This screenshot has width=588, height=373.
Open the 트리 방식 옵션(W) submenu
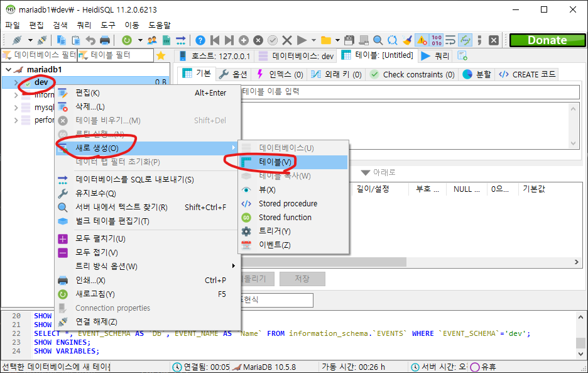pyautogui.click(x=148, y=266)
